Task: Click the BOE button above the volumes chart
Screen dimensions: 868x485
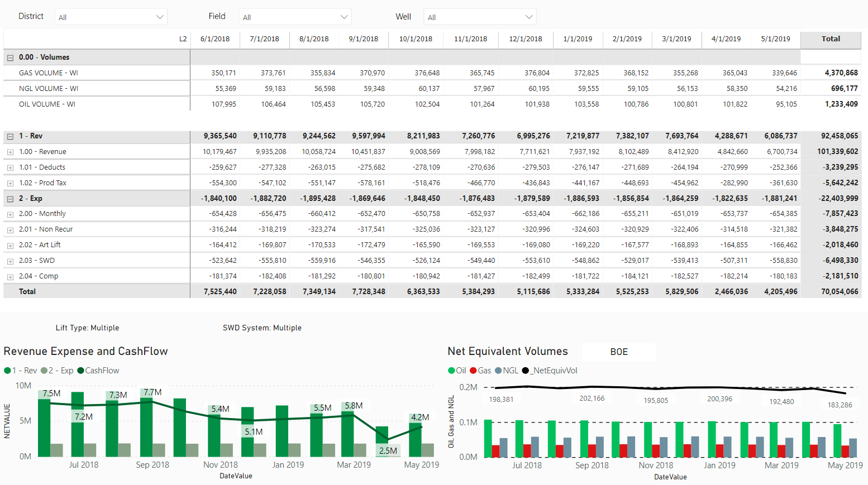Action: pos(619,352)
